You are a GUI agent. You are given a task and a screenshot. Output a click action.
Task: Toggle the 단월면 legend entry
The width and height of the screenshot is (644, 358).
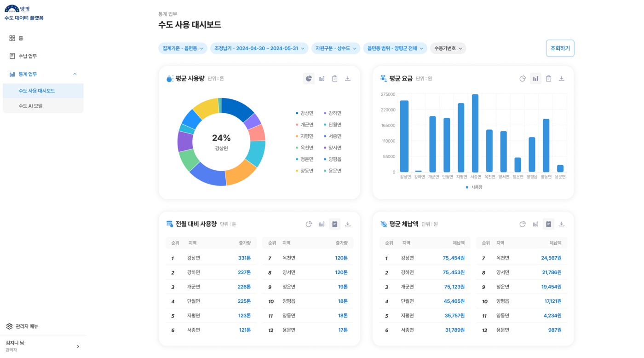point(333,125)
